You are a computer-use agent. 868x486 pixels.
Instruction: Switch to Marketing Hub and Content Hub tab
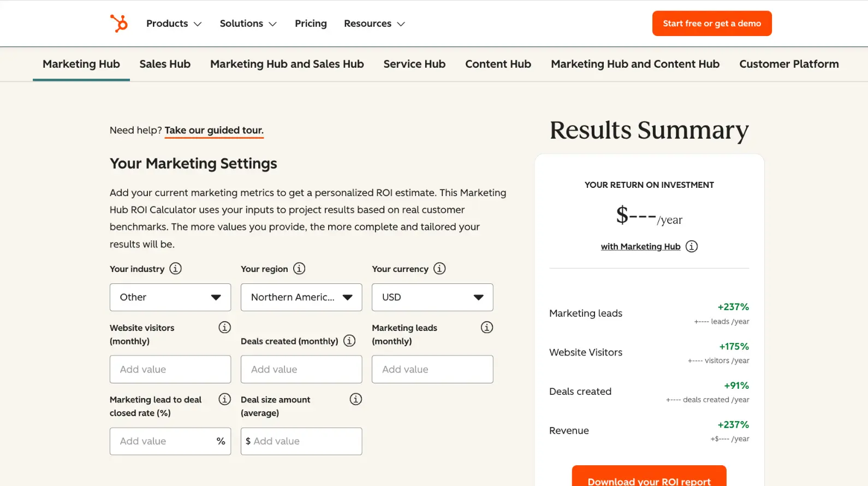coord(635,64)
